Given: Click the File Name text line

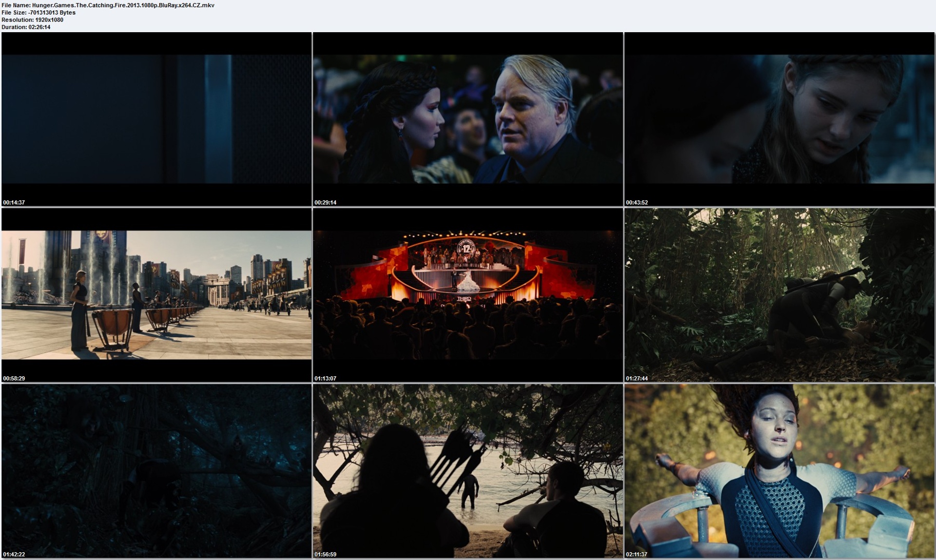Looking at the screenshot, I should click(x=108, y=5).
